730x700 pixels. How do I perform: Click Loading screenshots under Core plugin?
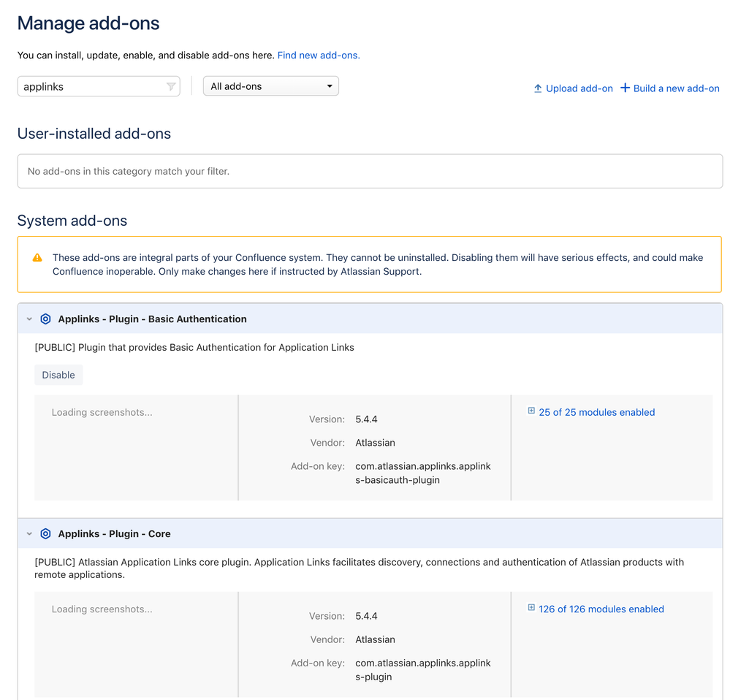pos(102,609)
